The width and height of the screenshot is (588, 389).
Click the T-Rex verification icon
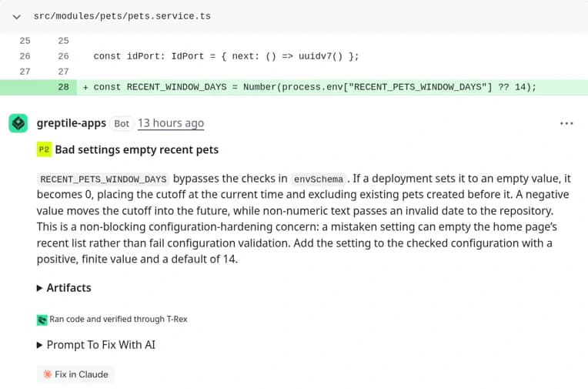click(x=42, y=320)
